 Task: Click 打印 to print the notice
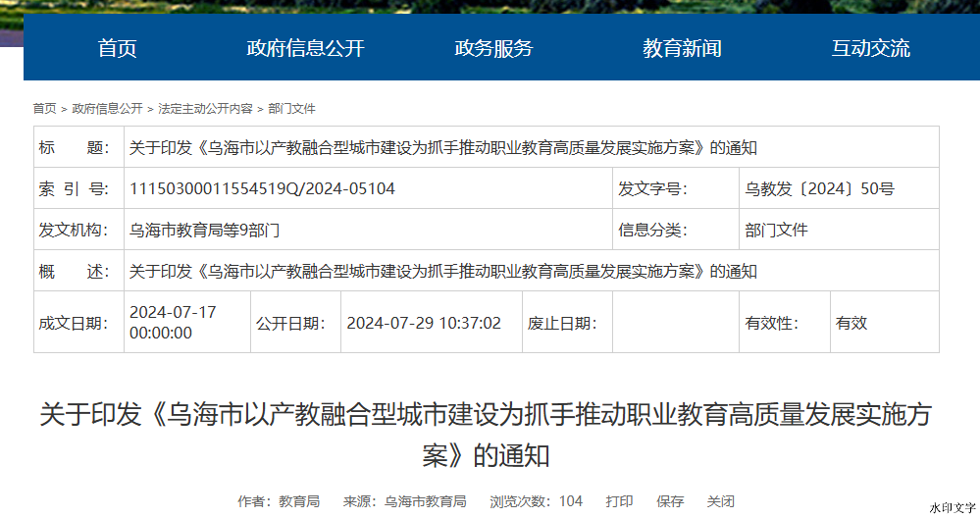click(x=619, y=501)
